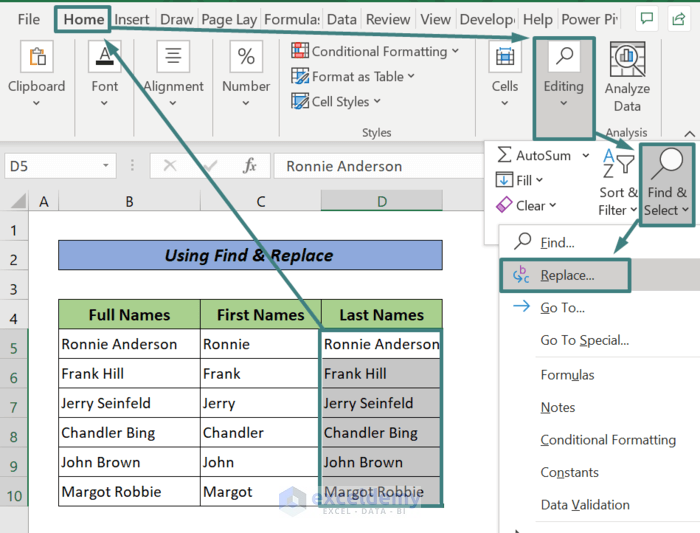Open the Number format percent icon
Viewport: 700px width, 533px height.
click(246, 58)
